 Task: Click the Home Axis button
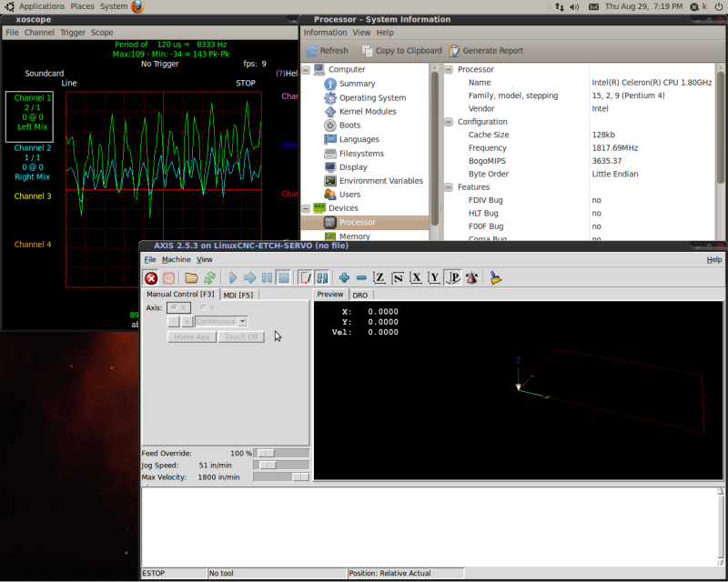tap(192, 337)
